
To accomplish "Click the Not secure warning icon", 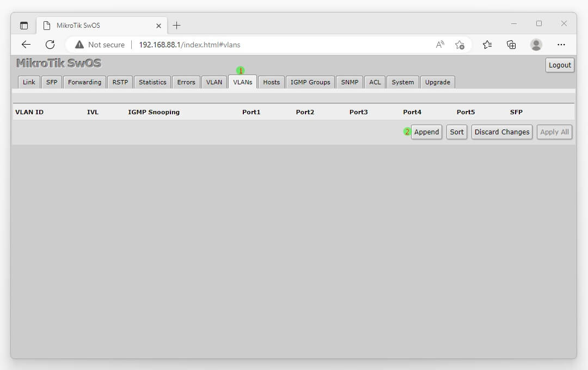I will click(x=79, y=45).
